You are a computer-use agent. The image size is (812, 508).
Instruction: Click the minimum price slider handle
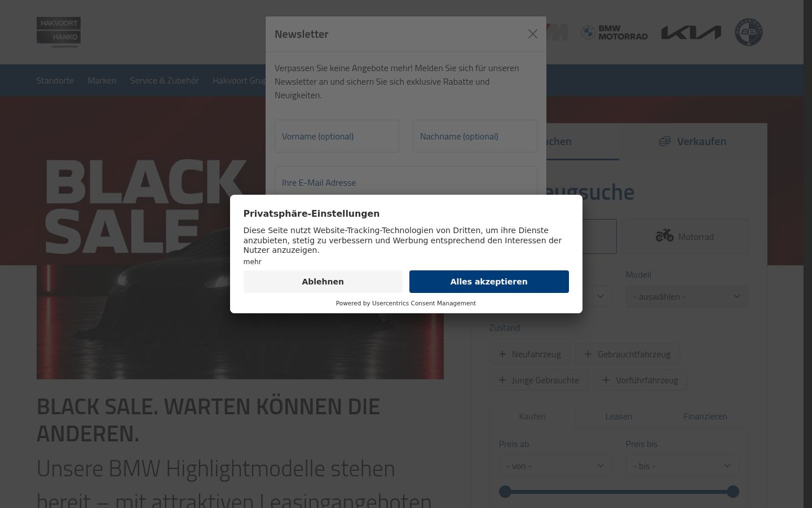(505, 492)
